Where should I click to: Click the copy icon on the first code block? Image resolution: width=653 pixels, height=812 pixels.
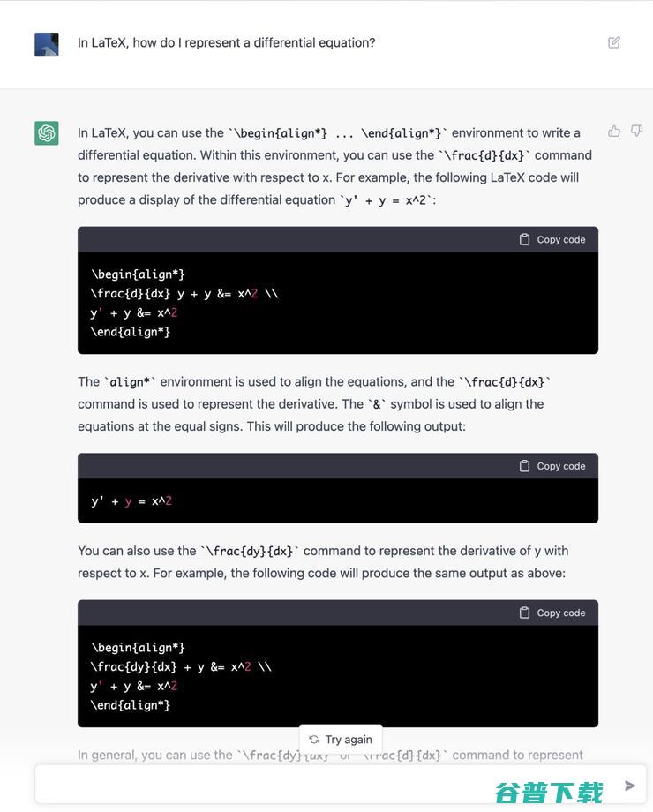(x=524, y=238)
